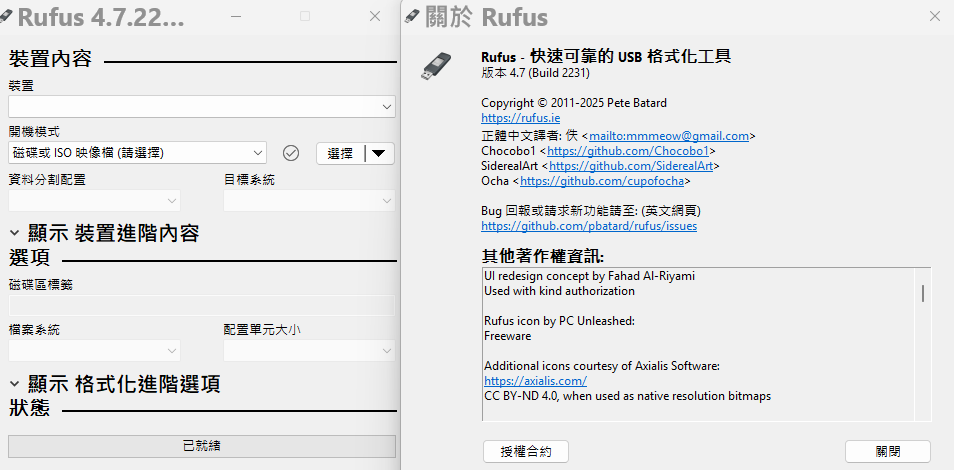This screenshot has height=470, width=954.
Task: Open the 裝置 device dropdown
Action: pos(202,107)
